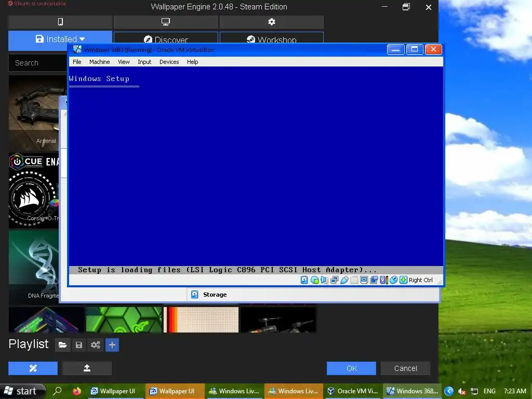
Task: Click the USB devices indicator in VirtualBox status bar
Action: coord(344,280)
